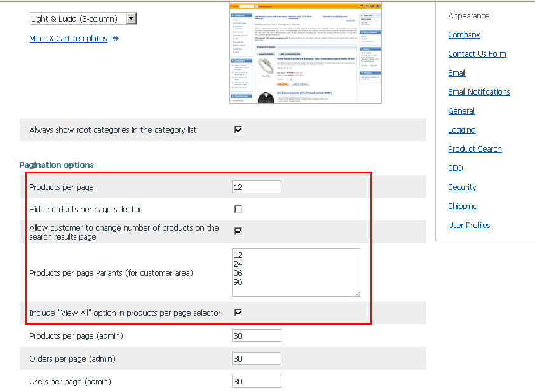Enable Hide products per page selector
535x392 pixels.
(x=238, y=209)
